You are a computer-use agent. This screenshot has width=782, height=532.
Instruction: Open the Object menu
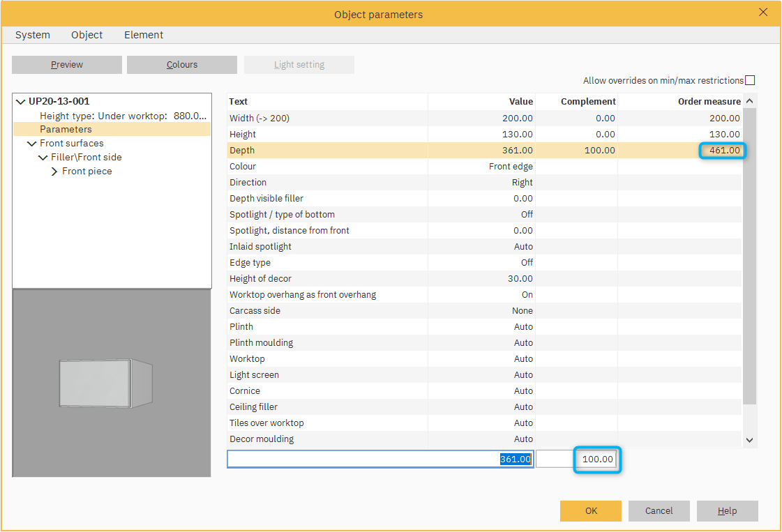(x=87, y=35)
